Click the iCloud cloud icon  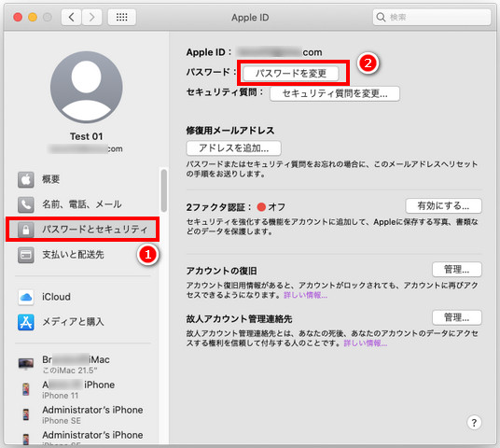coord(26,297)
